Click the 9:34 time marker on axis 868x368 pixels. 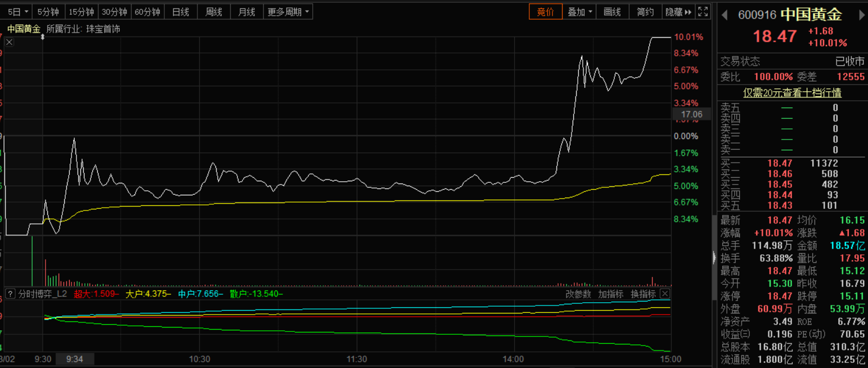pos(74,359)
